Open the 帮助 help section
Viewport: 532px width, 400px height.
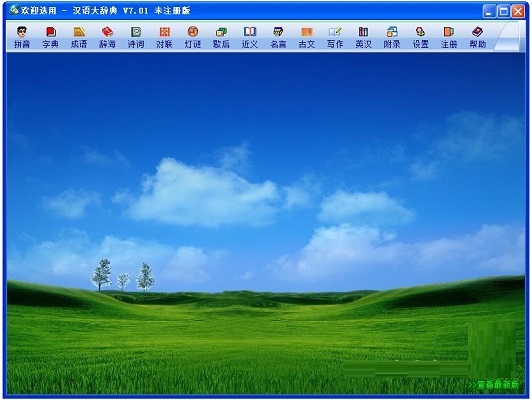click(x=477, y=37)
